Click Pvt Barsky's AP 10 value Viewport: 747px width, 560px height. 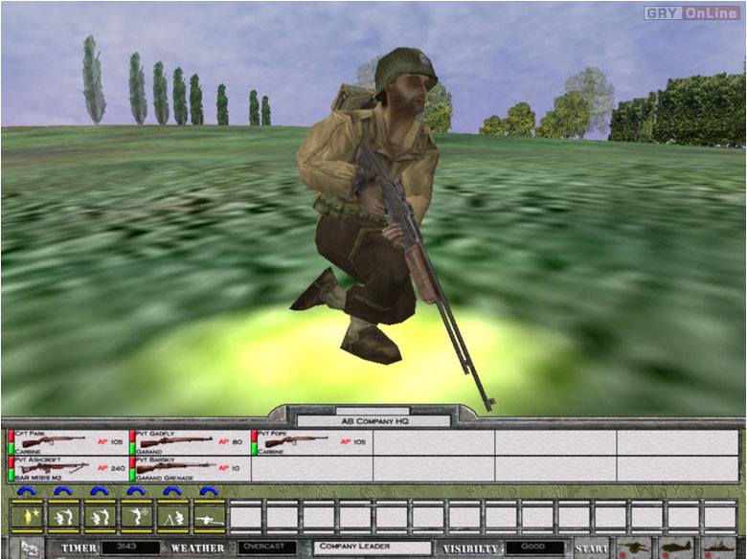pos(230,468)
